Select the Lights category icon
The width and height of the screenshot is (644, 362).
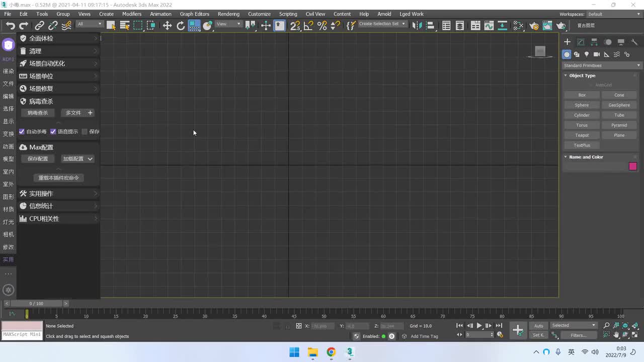[587, 54]
